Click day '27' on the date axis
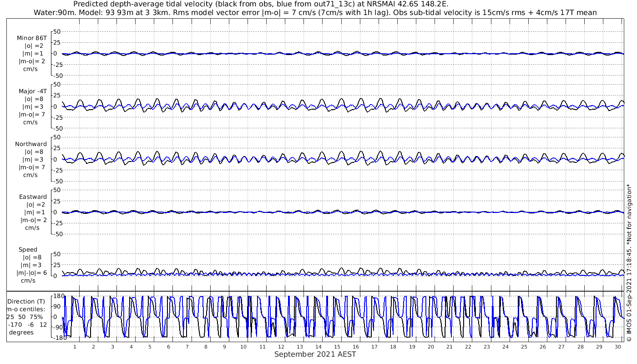 tap(562, 347)
